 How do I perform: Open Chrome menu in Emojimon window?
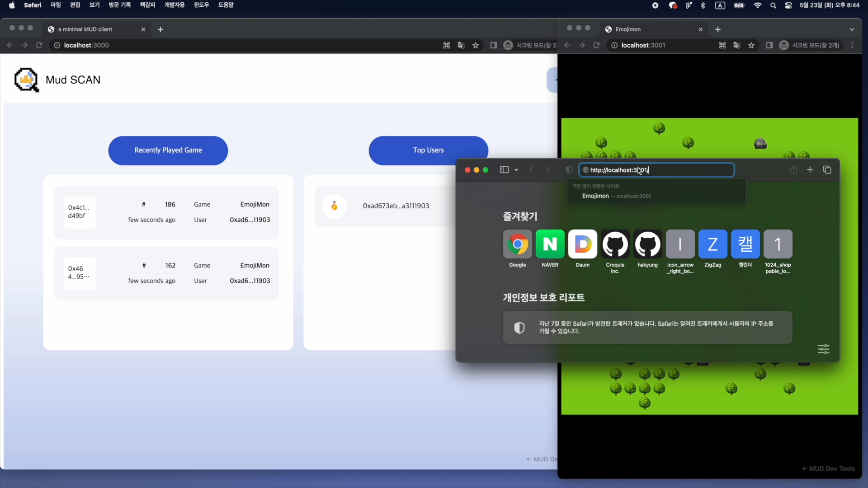point(852,45)
